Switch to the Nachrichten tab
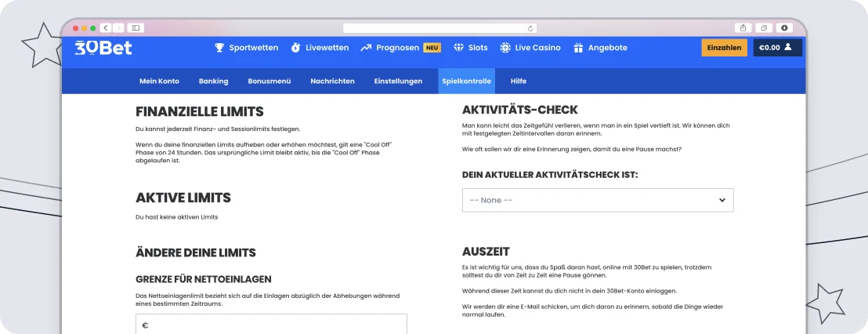 (x=333, y=81)
